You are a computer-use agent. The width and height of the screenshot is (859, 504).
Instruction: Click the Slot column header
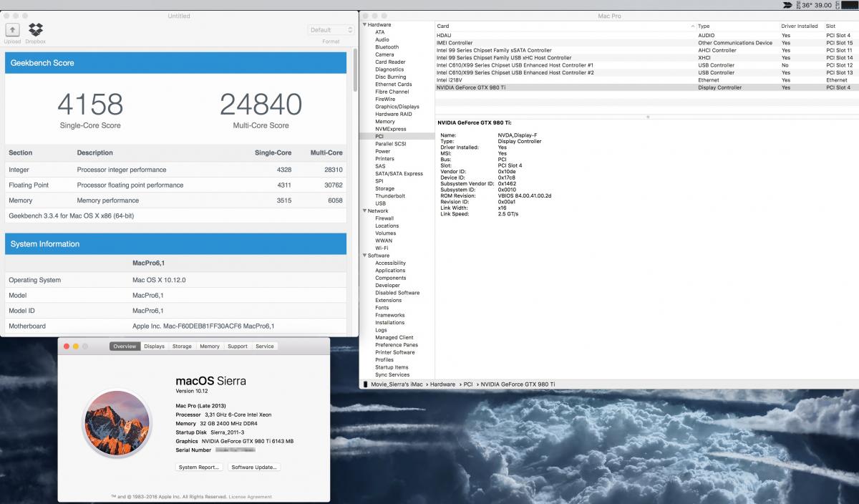(x=841, y=26)
